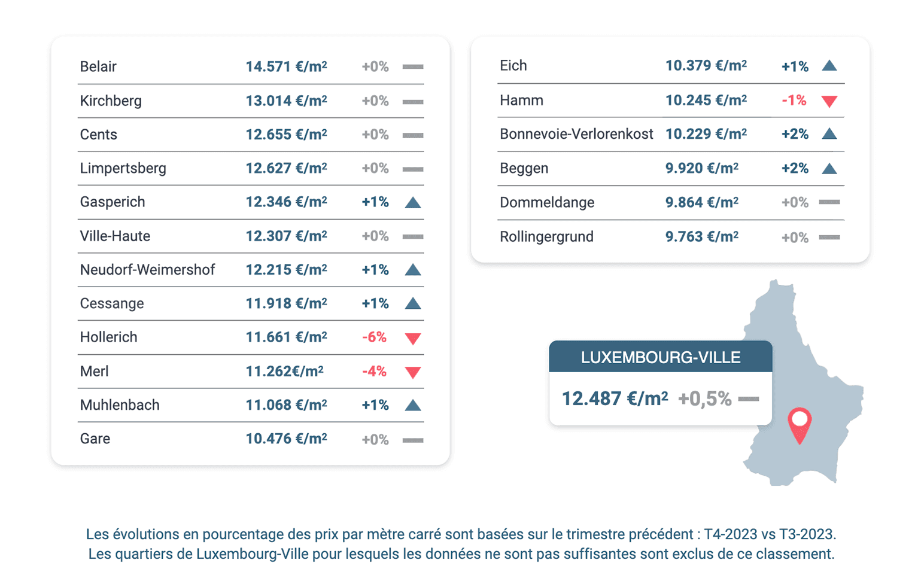The width and height of the screenshot is (924, 575).
Task: Click the up arrow next to Bonnevoie-Verlorenkost
Action: (x=829, y=134)
